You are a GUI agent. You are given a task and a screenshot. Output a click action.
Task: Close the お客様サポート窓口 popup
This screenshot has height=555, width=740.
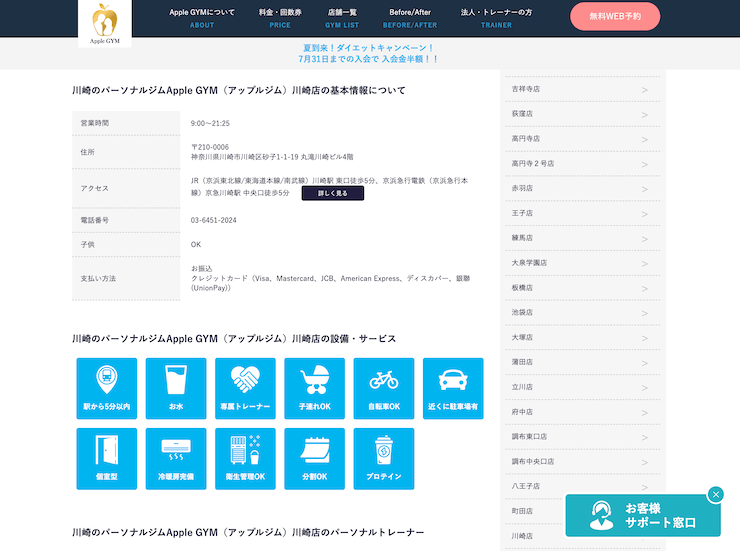point(716,495)
